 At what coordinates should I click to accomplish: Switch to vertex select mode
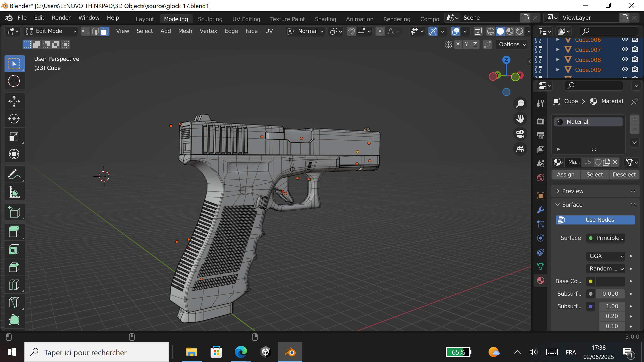tap(86, 31)
